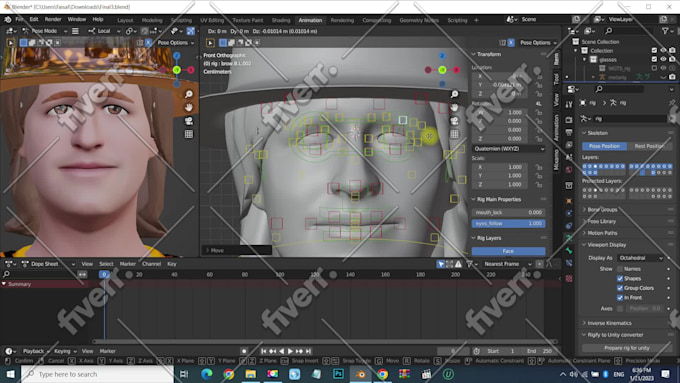Viewport: 680px width, 383px height.
Task: Open the Quaternion (WXYZ) rotation mode dropdown
Action: pos(508,149)
